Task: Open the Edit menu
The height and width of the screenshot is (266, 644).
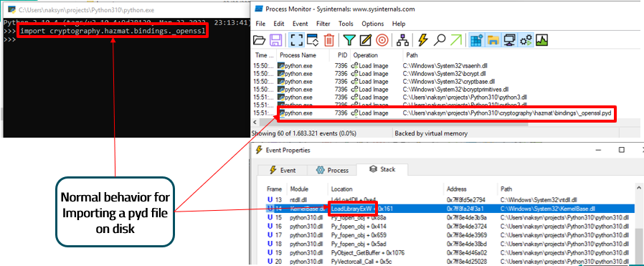Action: pos(279,24)
